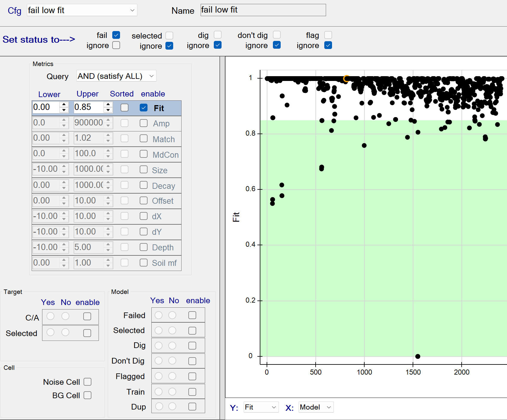This screenshot has width=507, height=420.
Task: Toggle the BG Cell checkbox
Action: (87, 395)
